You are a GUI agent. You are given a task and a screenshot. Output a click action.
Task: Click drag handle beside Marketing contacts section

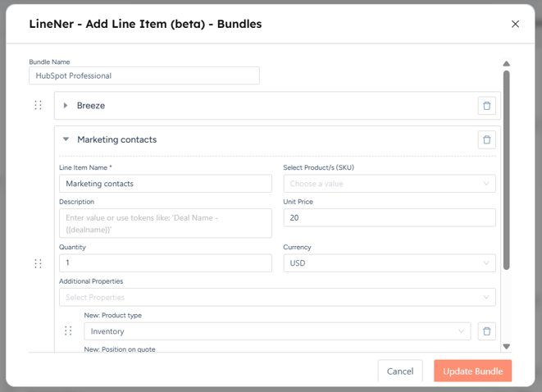(x=38, y=263)
